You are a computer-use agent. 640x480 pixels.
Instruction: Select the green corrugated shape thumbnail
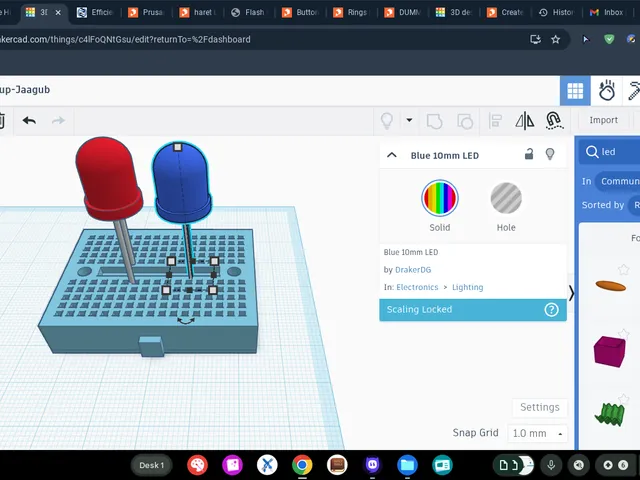click(x=610, y=414)
